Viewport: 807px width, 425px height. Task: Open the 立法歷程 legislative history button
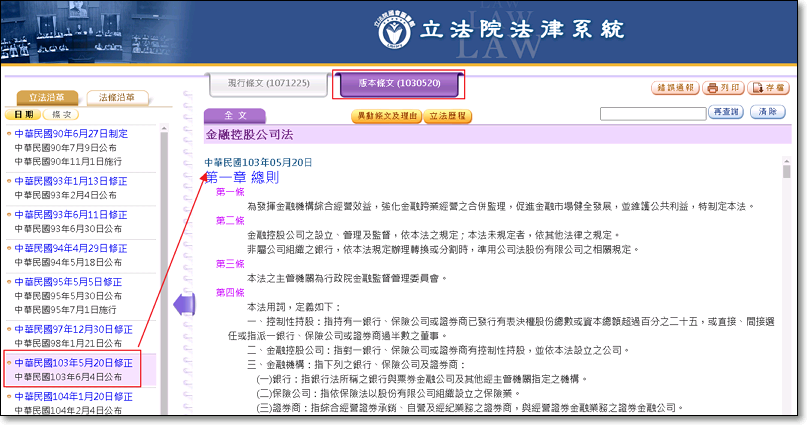447,116
